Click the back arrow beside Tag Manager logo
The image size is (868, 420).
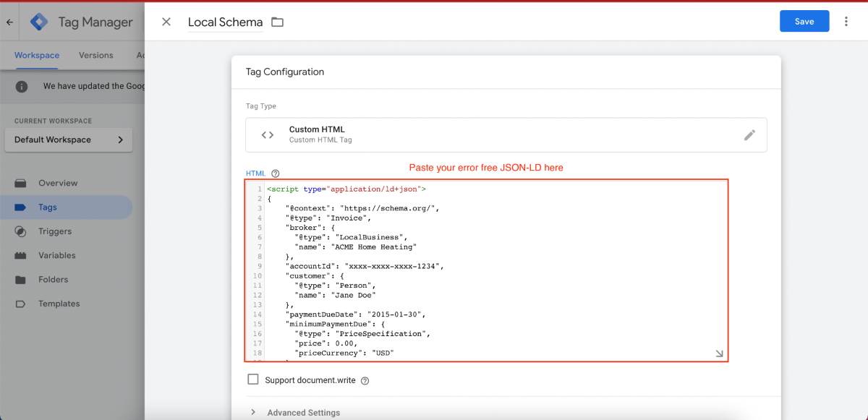(9, 22)
